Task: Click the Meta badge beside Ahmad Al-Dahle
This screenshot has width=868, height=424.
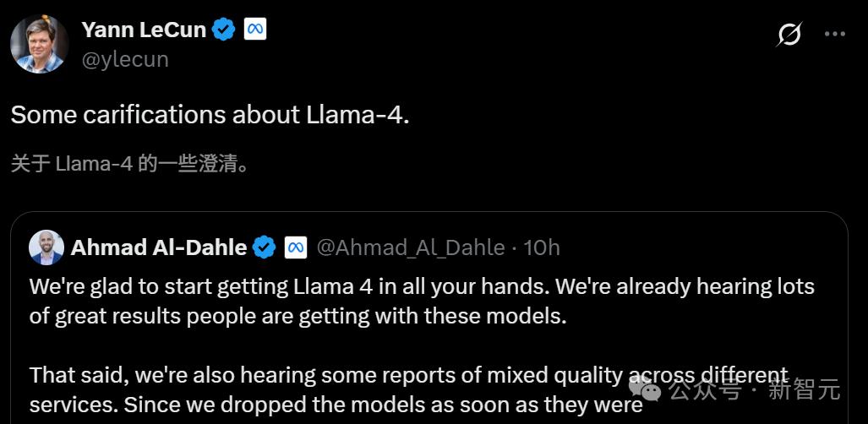Action: [295, 247]
